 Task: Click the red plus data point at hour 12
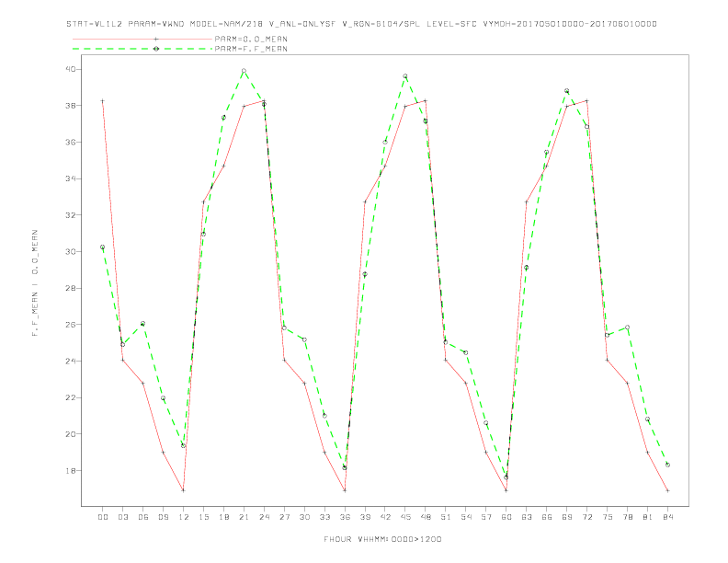(184, 490)
